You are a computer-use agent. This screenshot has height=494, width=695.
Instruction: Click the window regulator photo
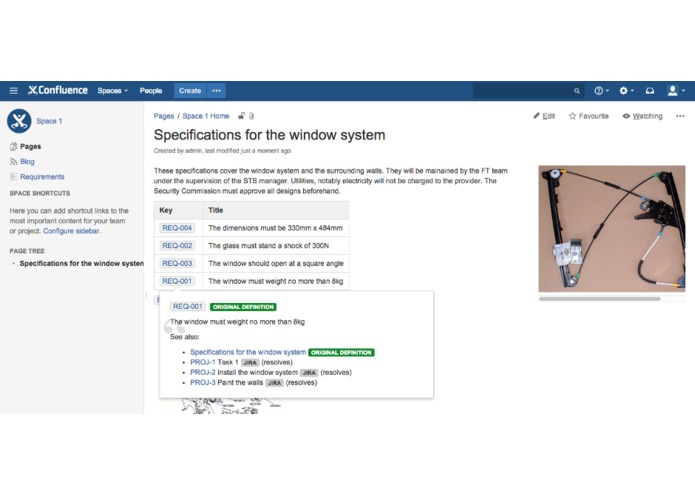[612, 229]
